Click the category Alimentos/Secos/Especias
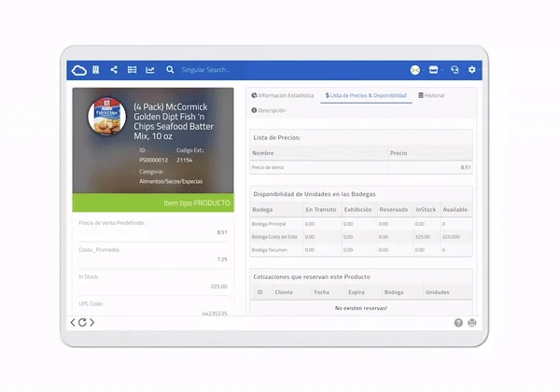Viewport: 560px width, 392px height. pos(171,181)
